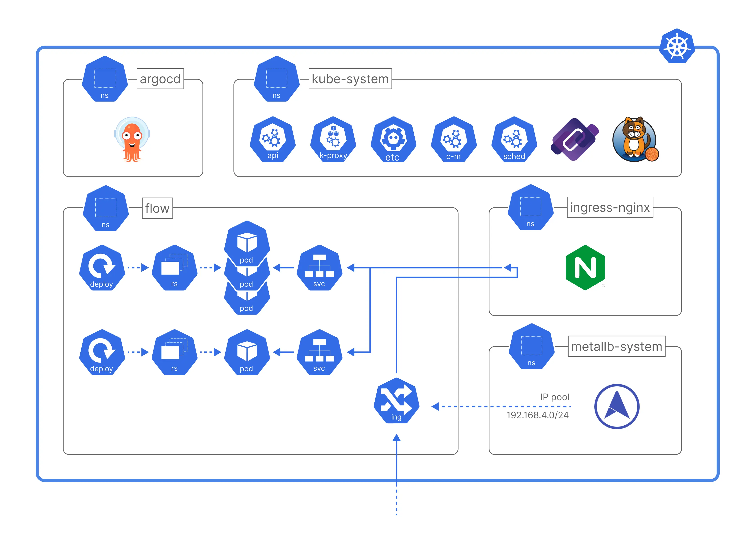Select the kube-system namespace ns icon
The image size is (756, 534).
[277, 79]
